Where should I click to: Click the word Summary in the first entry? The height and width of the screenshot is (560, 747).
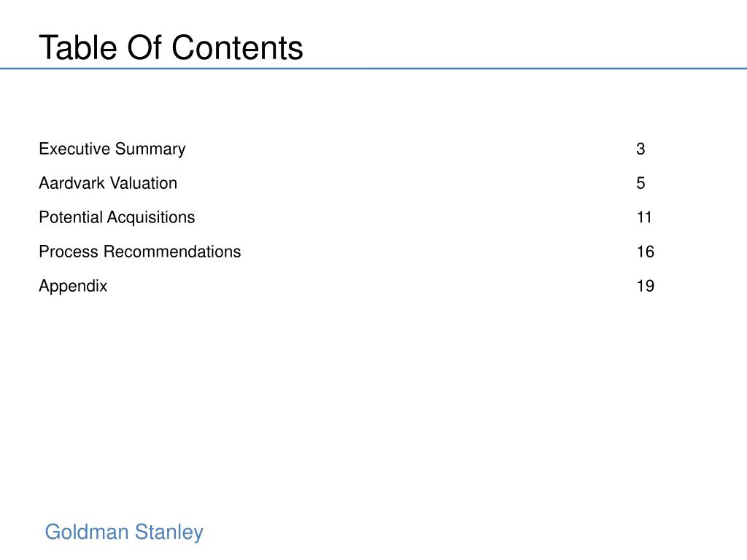(150, 149)
